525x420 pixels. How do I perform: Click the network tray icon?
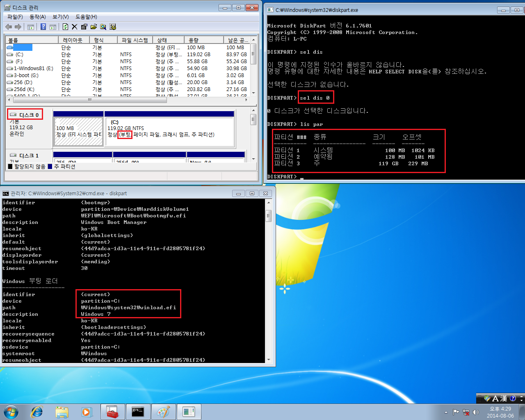pos(466,412)
